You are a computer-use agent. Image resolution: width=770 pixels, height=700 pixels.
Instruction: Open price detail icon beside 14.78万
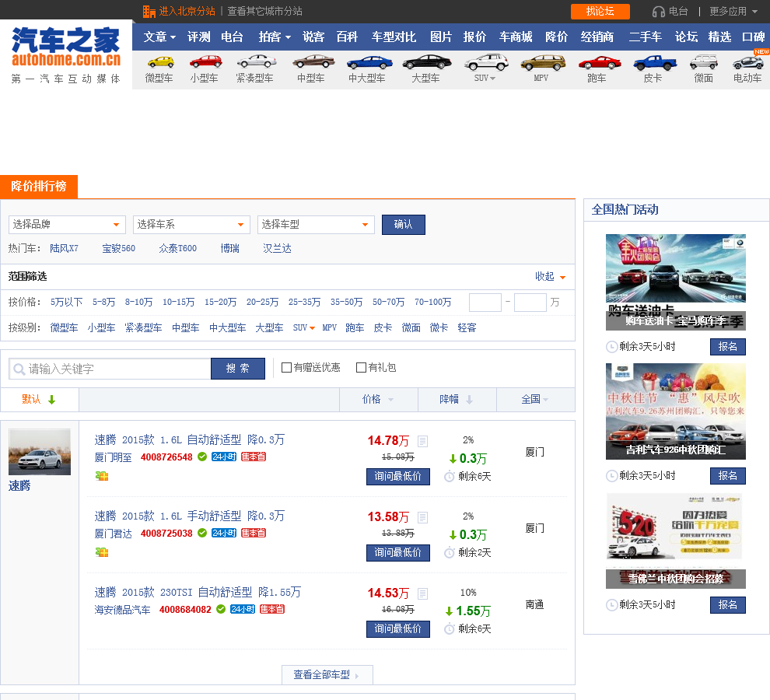(422, 441)
